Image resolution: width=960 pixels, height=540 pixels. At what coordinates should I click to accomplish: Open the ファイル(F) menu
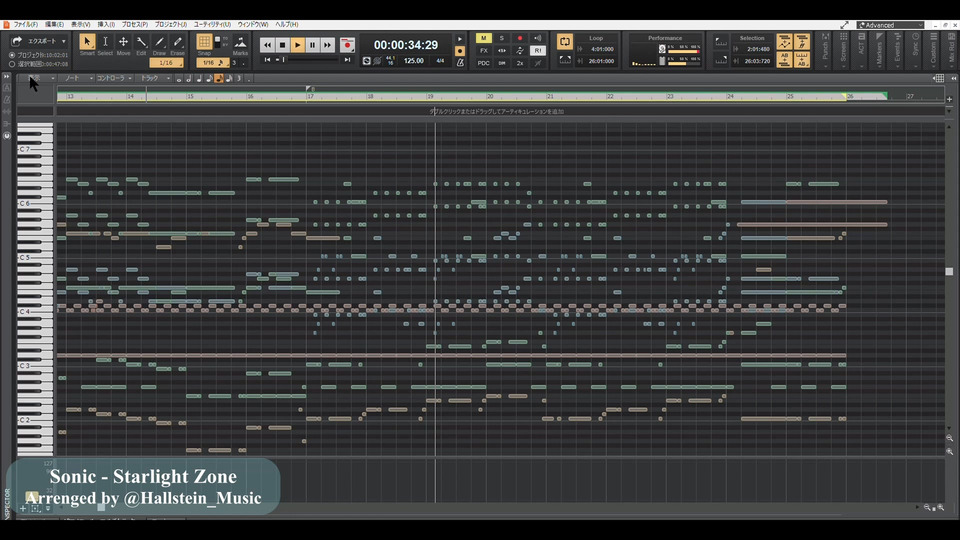(26, 24)
